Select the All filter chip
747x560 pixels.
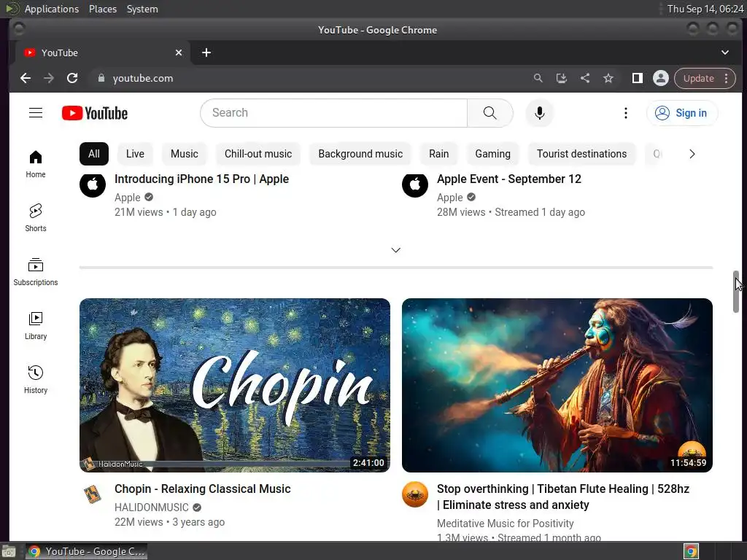pyautogui.click(x=94, y=154)
